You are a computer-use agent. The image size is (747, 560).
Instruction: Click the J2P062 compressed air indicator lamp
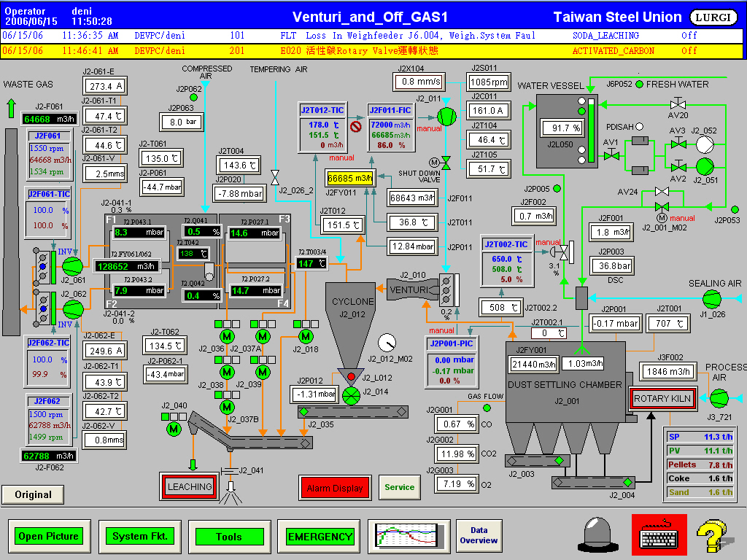pyautogui.click(x=193, y=97)
